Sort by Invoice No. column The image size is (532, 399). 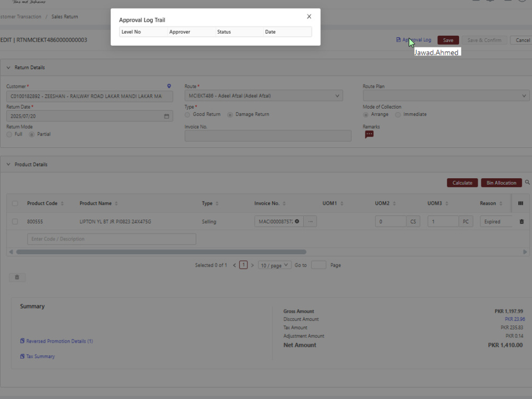click(284, 203)
